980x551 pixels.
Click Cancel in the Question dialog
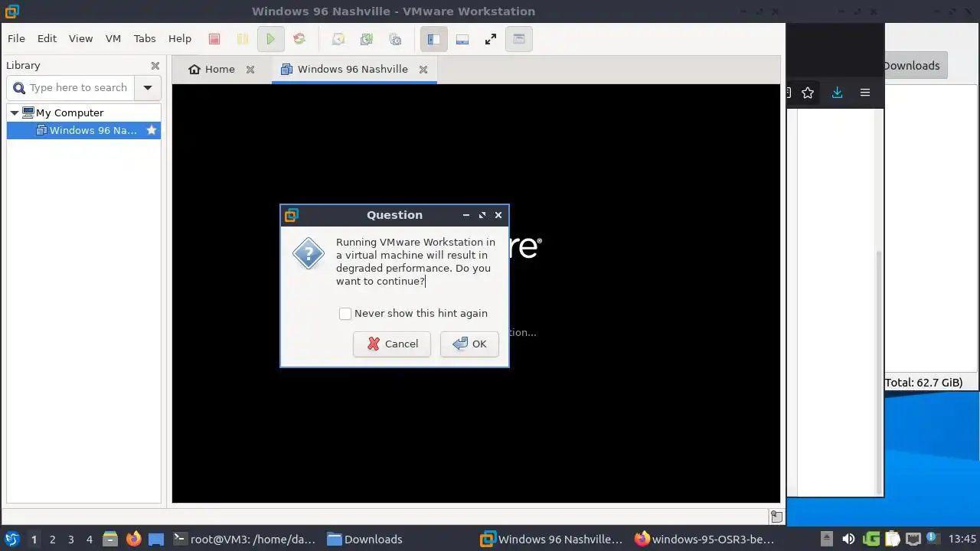point(392,344)
